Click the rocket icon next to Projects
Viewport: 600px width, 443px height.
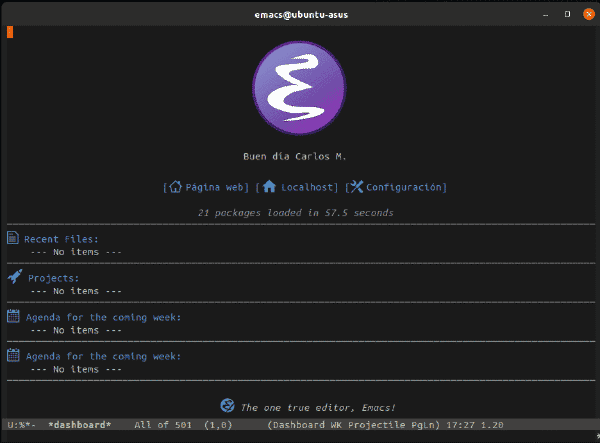[x=15, y=277]
